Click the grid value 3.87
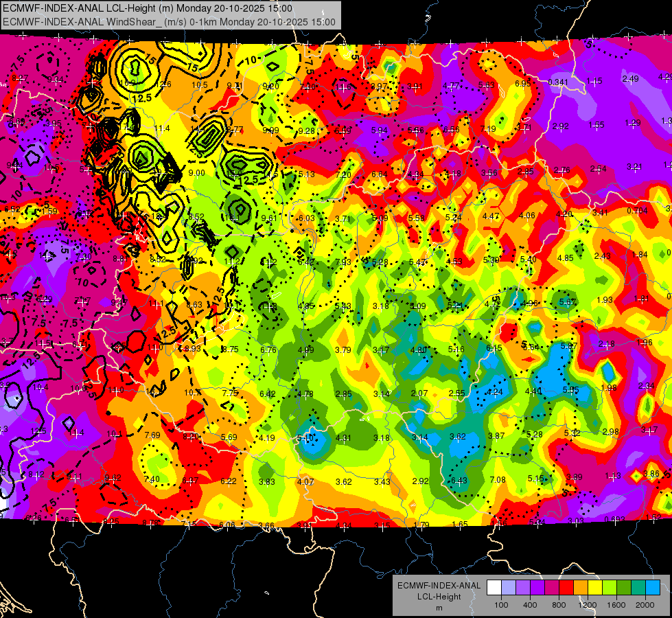The width and height of the screenshot is (672, 618). [496, 436]
